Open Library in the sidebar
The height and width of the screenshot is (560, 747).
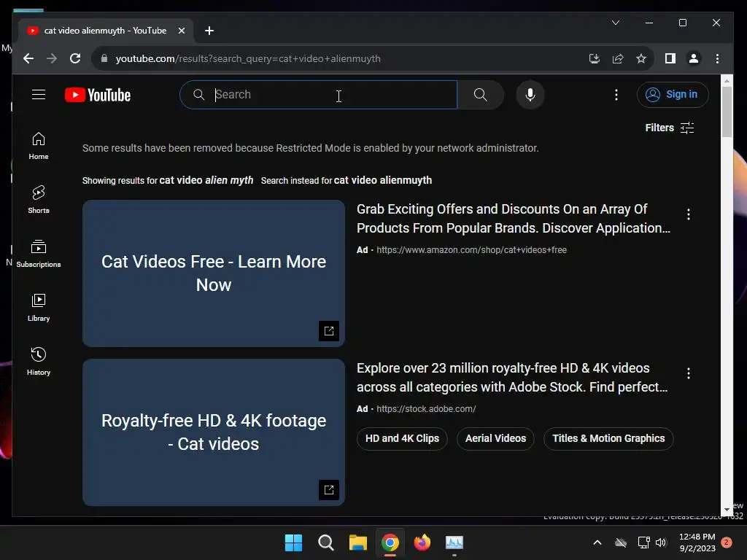[39, 308]
